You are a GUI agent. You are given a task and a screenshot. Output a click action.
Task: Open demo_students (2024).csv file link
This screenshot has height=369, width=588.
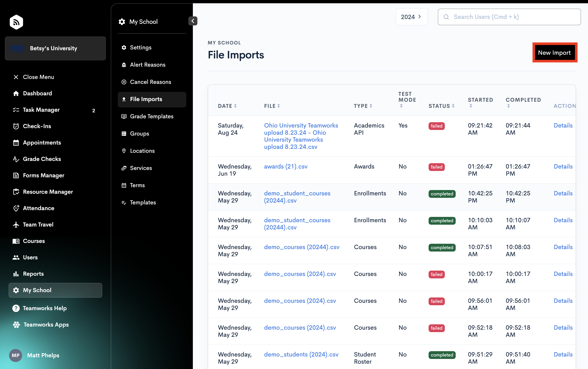[301, 354]
